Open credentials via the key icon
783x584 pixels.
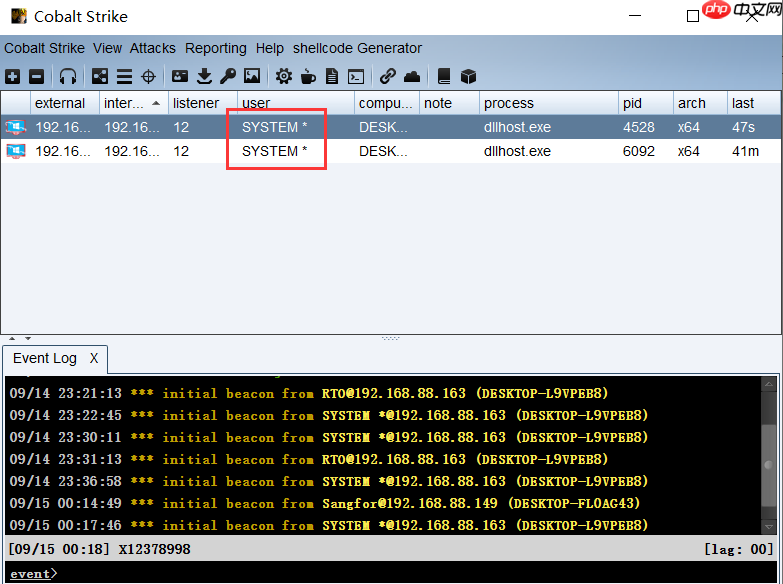point(228,76)
